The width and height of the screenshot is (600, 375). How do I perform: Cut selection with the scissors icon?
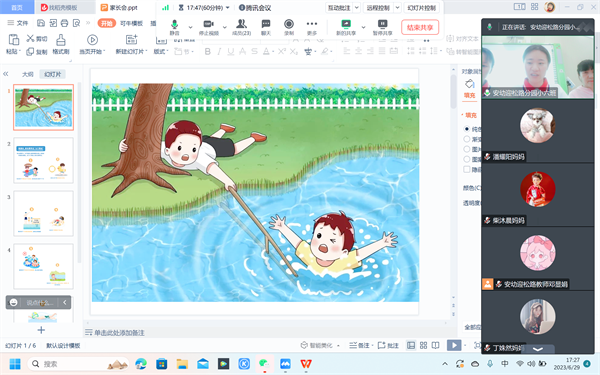30,38
